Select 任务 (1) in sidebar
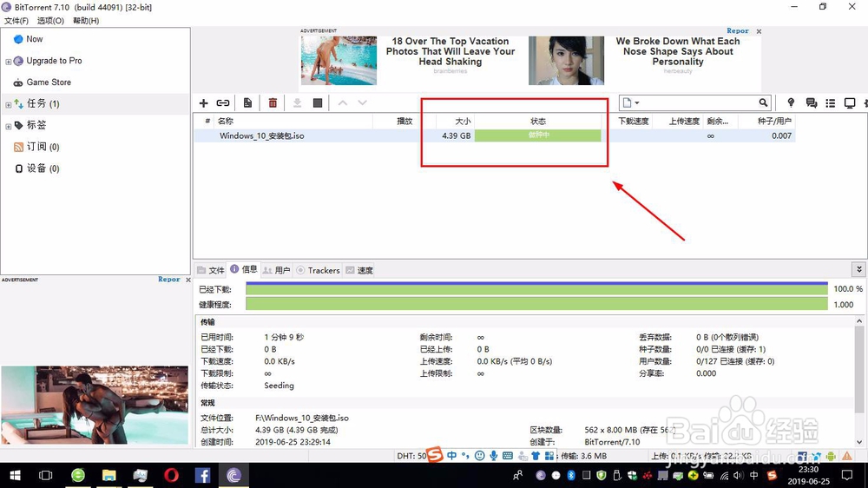Viewport: 868px width, 488px height. click(43, 103)
